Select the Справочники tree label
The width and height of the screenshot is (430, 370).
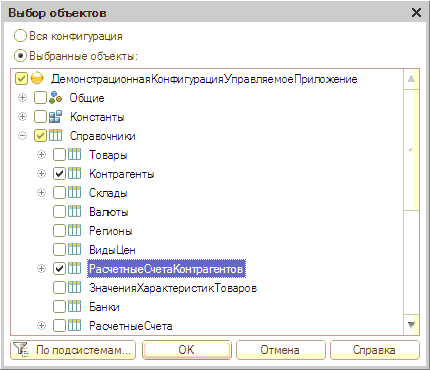[102, 136]
